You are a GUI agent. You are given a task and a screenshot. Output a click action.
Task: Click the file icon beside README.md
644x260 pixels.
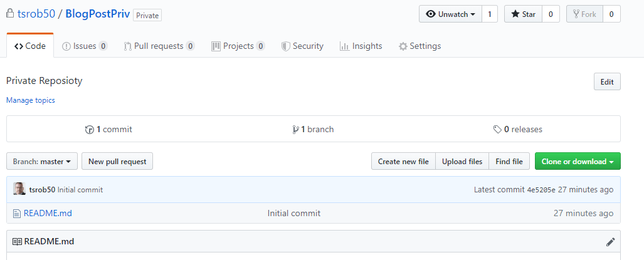pyautogui.click(x=16, y=213)
